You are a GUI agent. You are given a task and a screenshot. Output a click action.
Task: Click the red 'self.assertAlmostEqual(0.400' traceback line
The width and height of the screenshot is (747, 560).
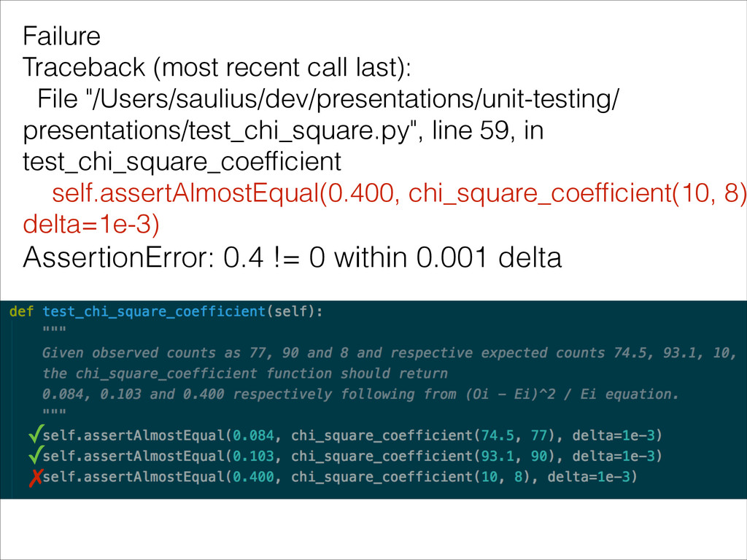223,192
